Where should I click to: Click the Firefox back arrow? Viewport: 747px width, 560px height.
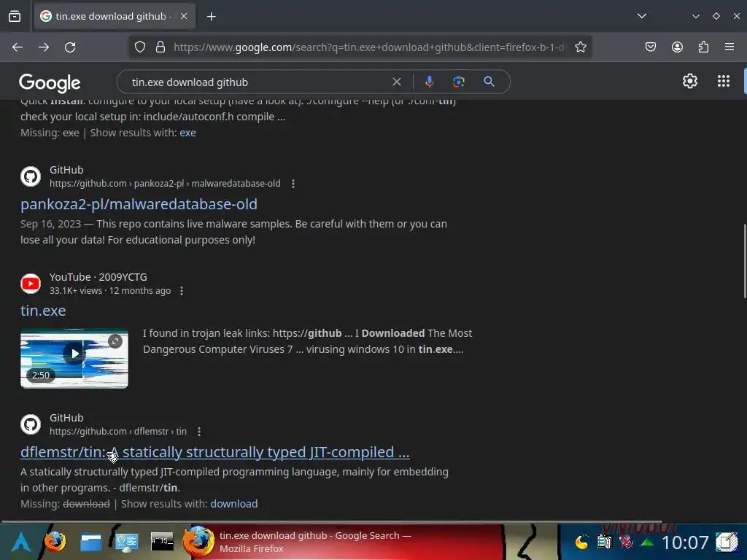click(18, 47)
